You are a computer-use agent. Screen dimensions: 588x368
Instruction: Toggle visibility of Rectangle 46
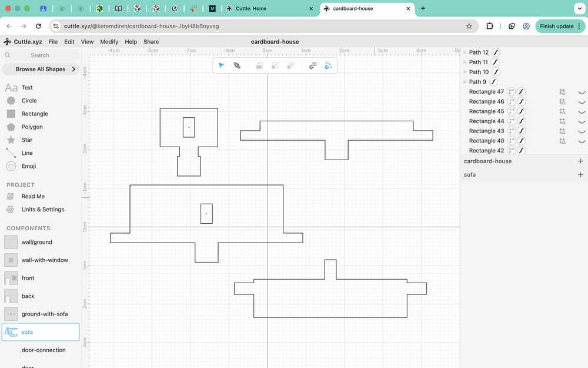coord(582,102)
